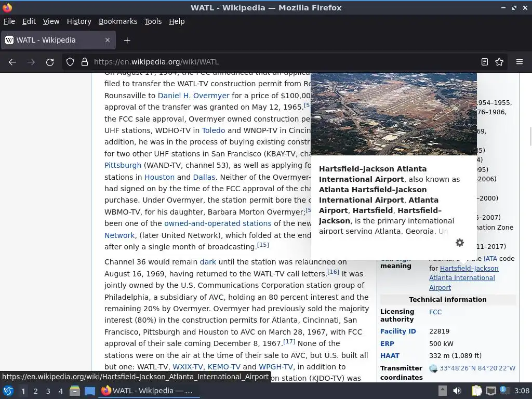This screenshot has width=532, height=399.
Task: Open Hartsfield–Jackson Atlanta International Airport link
Action: (x=464, y=278)
